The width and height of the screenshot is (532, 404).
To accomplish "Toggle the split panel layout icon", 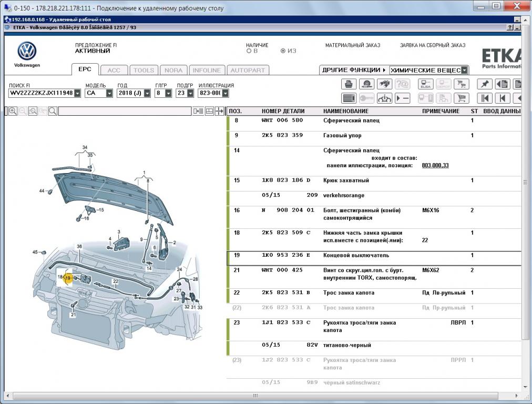I will click(x=210, y=111).
